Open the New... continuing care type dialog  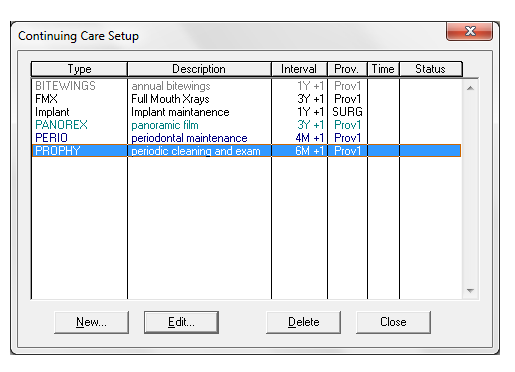[x=91, y=322]
